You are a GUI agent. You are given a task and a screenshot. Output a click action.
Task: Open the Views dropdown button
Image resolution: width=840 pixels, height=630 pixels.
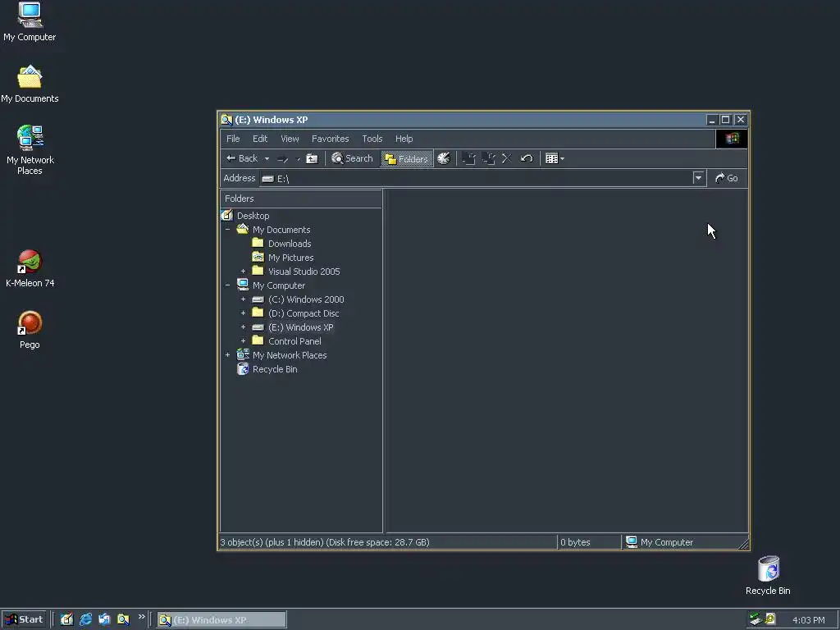pyautogui.click(x=555, y=158)
